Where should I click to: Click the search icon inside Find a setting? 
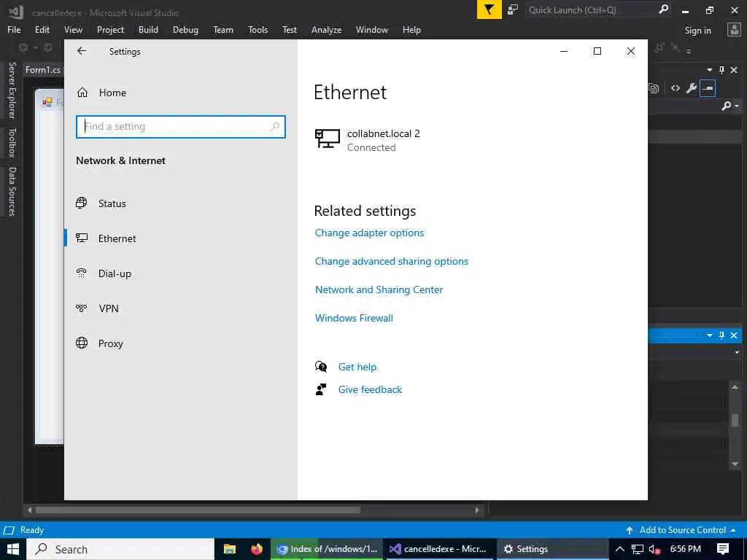pyautogui.click(x=275, y=126)
